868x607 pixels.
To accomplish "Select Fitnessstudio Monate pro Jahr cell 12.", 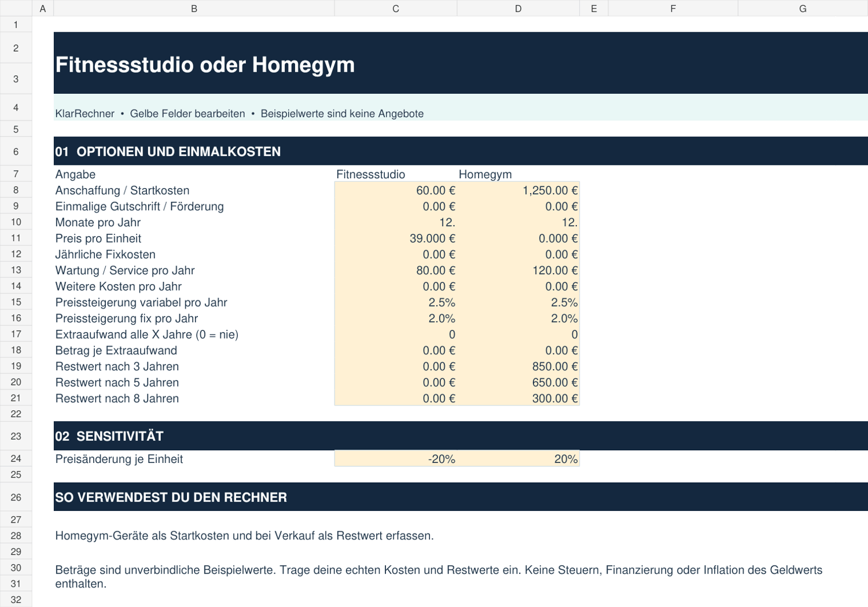I will 396,222.
